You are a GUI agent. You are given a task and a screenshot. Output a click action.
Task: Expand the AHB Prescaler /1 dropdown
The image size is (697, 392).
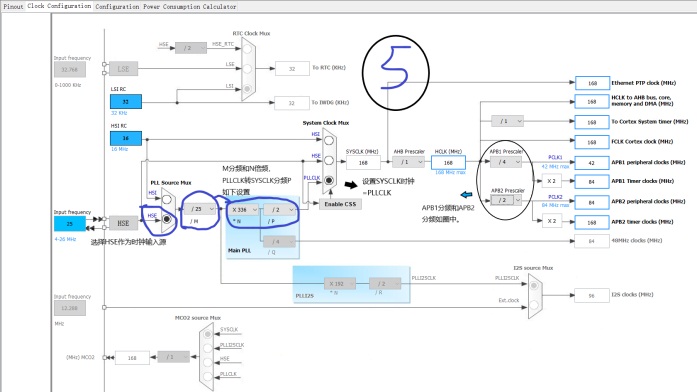click(x=409, y=162)
